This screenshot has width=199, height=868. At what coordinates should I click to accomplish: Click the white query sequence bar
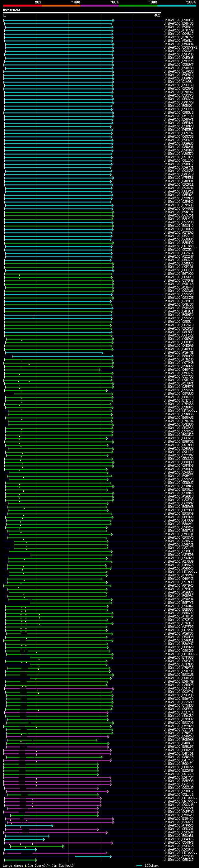pos(82,13)
